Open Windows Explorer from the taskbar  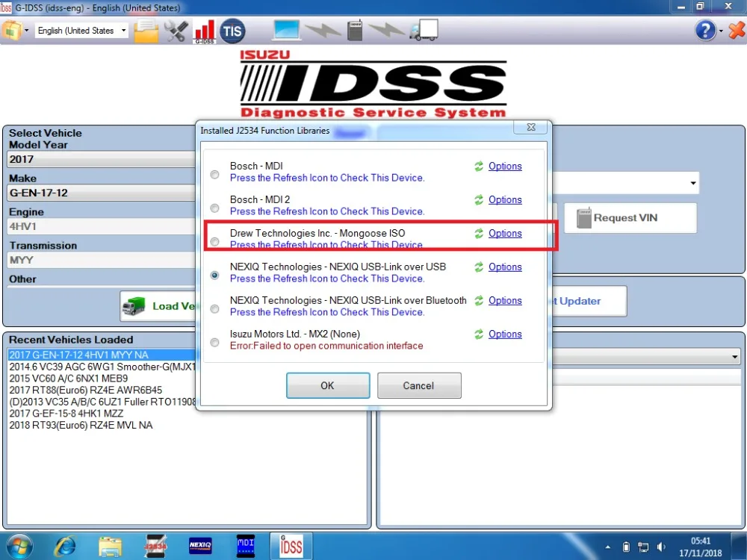110,547
